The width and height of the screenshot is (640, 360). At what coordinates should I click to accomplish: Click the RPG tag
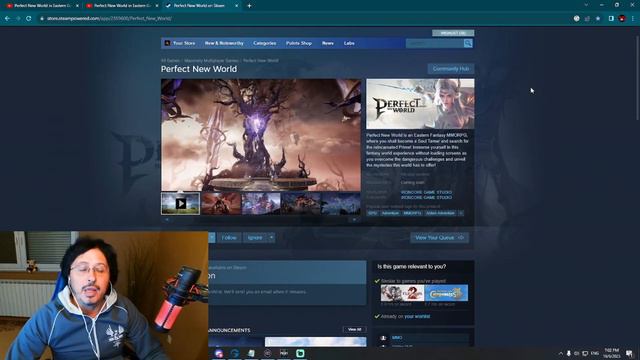click(x=372, y=213)
